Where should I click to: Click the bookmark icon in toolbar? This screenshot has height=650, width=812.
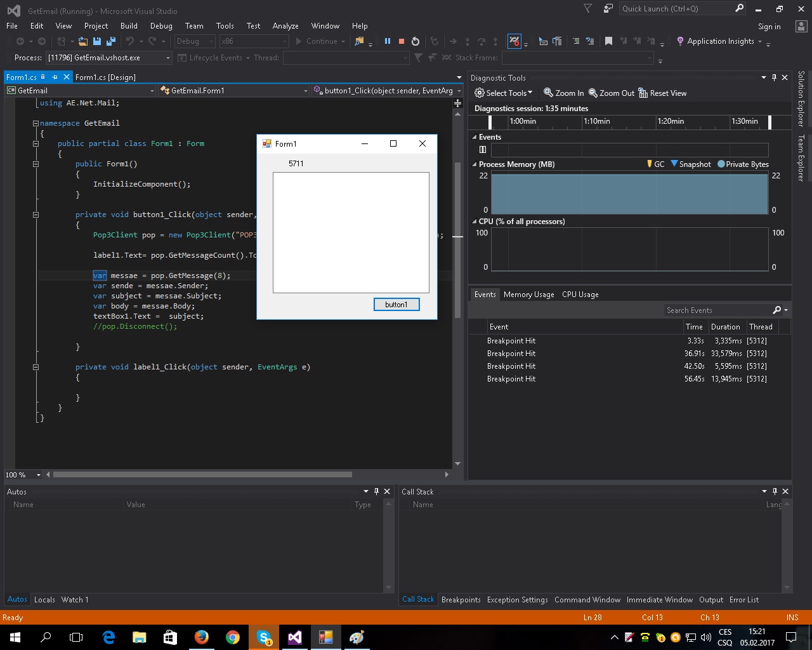(x=608, y=41)
